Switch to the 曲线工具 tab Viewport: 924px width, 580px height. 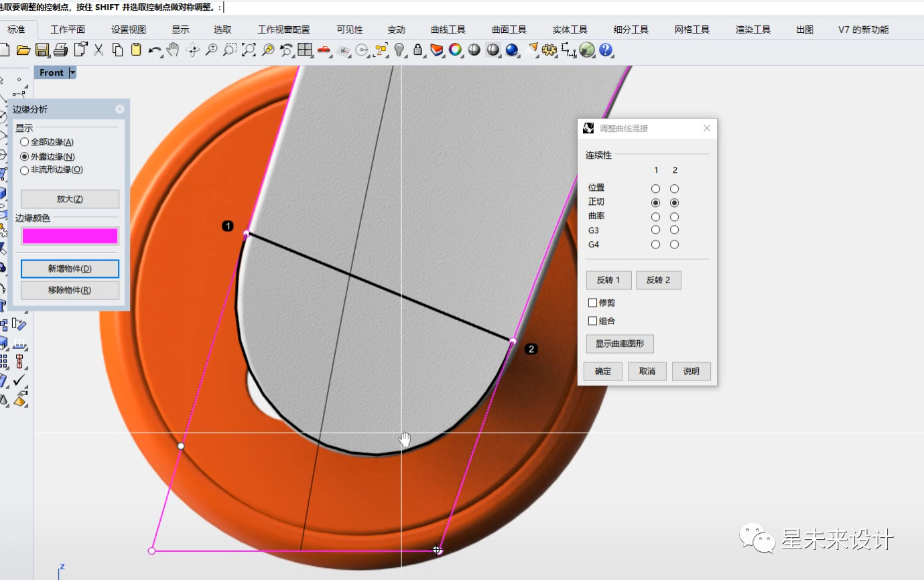click(x=448, y=29)
